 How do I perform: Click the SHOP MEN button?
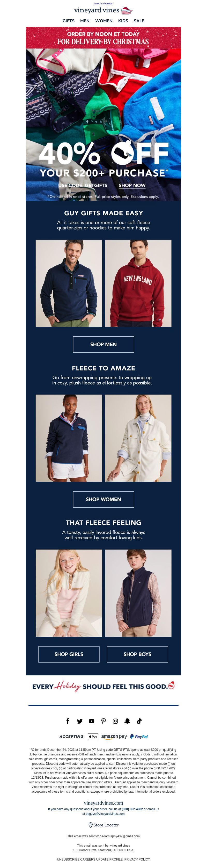pos(103,344)
